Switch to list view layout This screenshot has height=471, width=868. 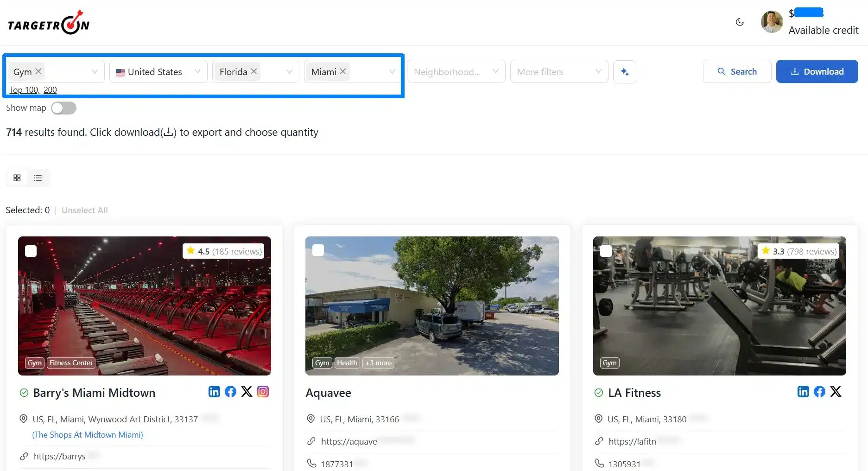[38, 178]
